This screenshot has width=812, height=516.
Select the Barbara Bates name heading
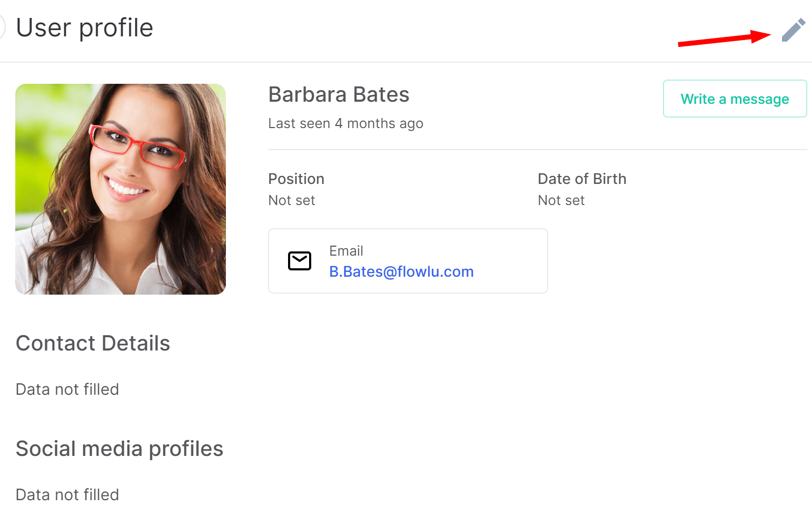coord(339,95)
